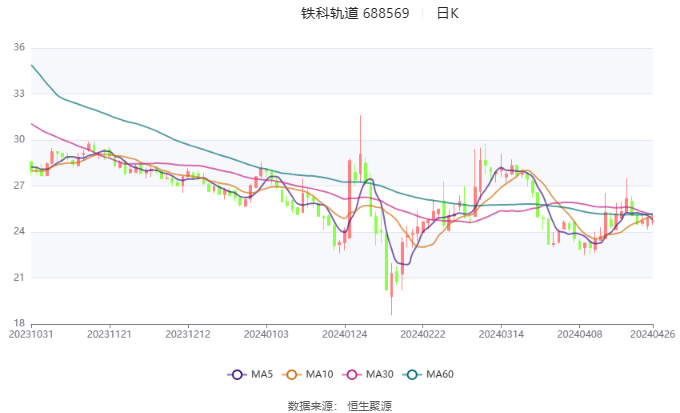Click the lowest red candlestick near 18.5
The width and height of the screenshot is (680, 413).
(392, 286)
